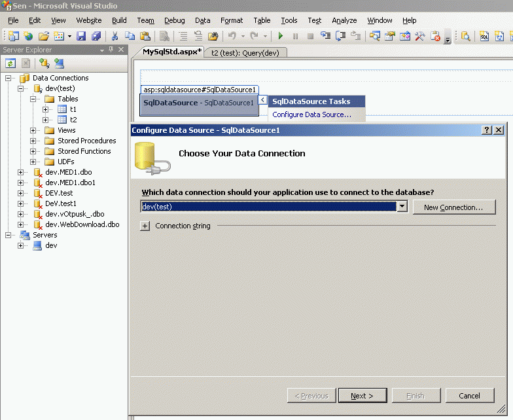Click the Connect to Database icon
This screenshot has height=420, width=513.
point(44,63)
